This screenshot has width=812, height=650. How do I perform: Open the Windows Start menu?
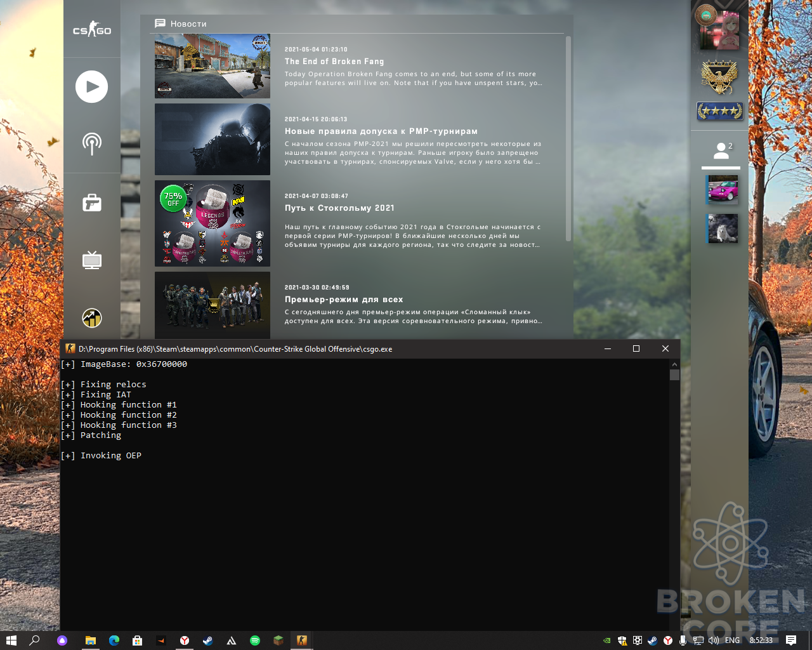(11, 640)
